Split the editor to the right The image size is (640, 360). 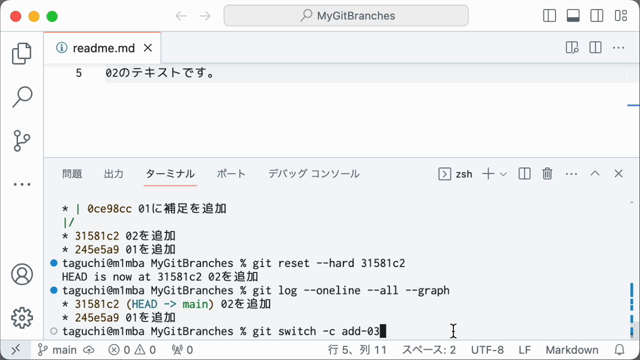[x=595, y=48]
